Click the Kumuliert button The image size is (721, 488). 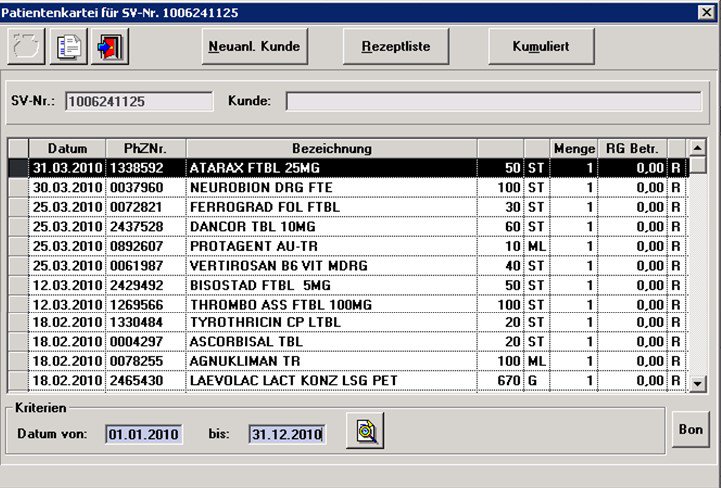tap(541, 46)
